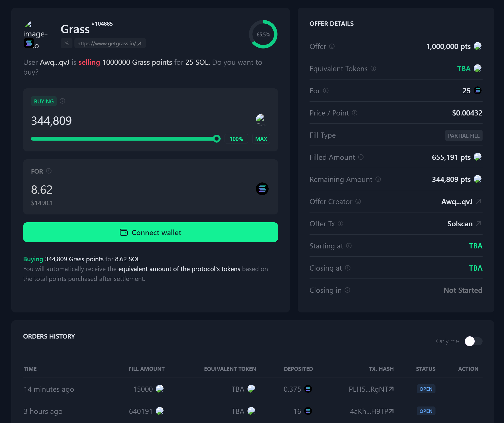Click the X (Twitter) icon under Grass
This screenshot has height=423, width=504.
(x=66, y=43)
